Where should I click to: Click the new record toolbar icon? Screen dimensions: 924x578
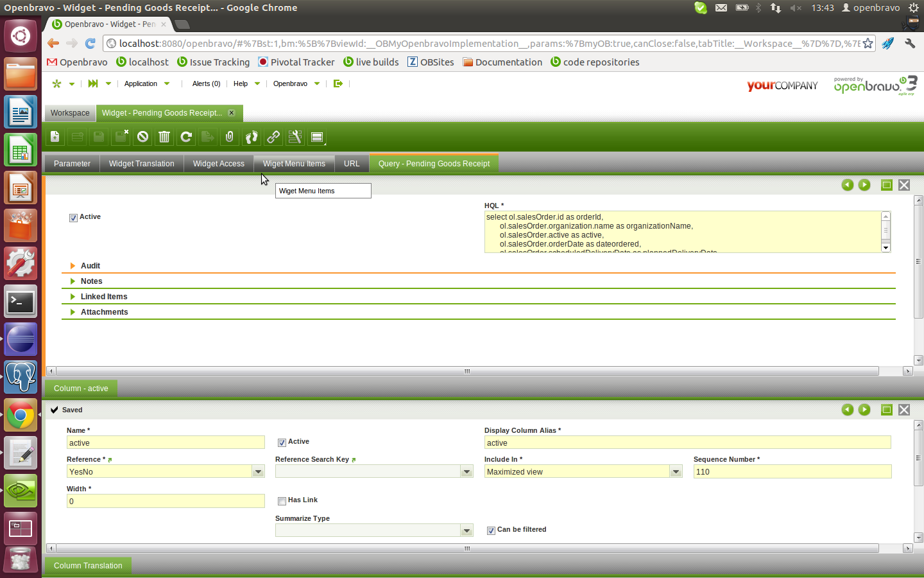coord(55,137)
